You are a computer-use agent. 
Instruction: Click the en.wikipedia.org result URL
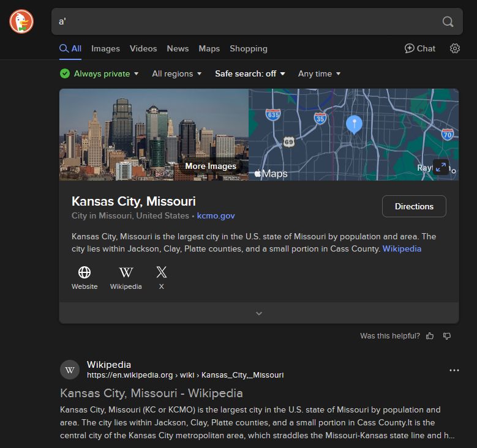coord(186,375)
